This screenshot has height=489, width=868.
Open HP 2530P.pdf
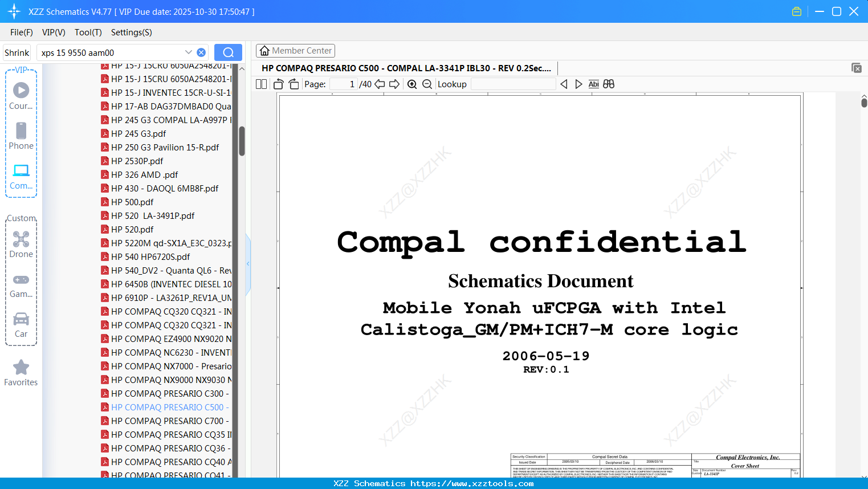pyautogui.click(x=137, y=161)
